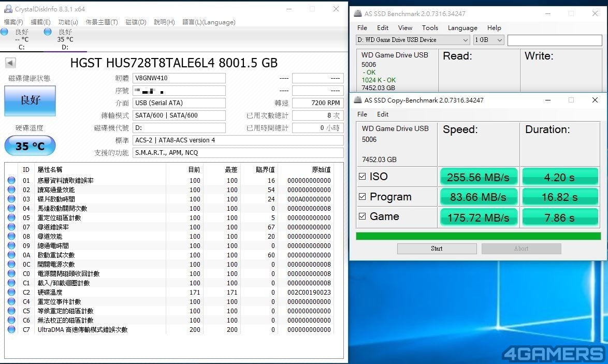The width and height of the screenshot is (608, 364).
Task: Click the empty text field in AS SSD Benchmark
Action: point(555,40)
